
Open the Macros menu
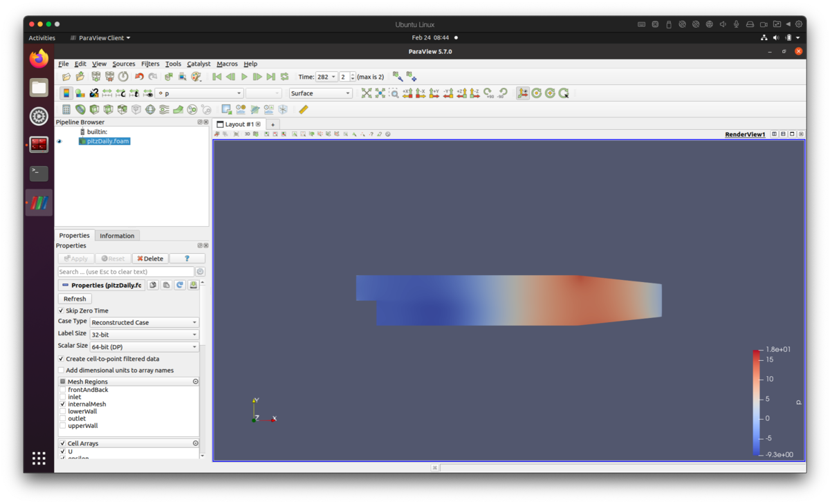coord(227,64)
